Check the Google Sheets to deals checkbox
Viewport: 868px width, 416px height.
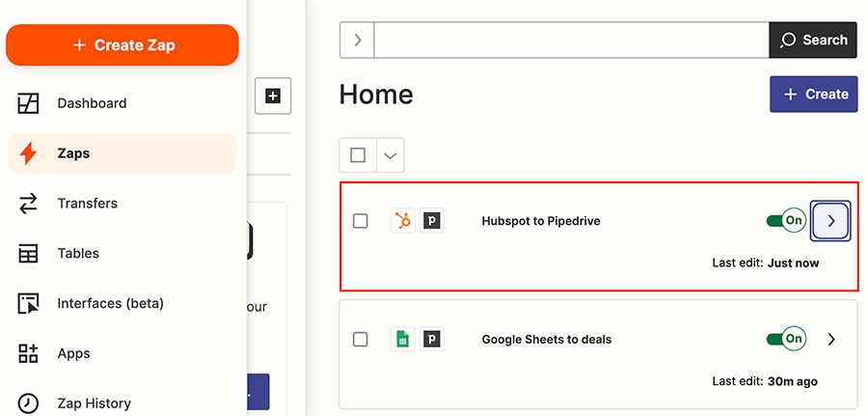pos(361,339)
